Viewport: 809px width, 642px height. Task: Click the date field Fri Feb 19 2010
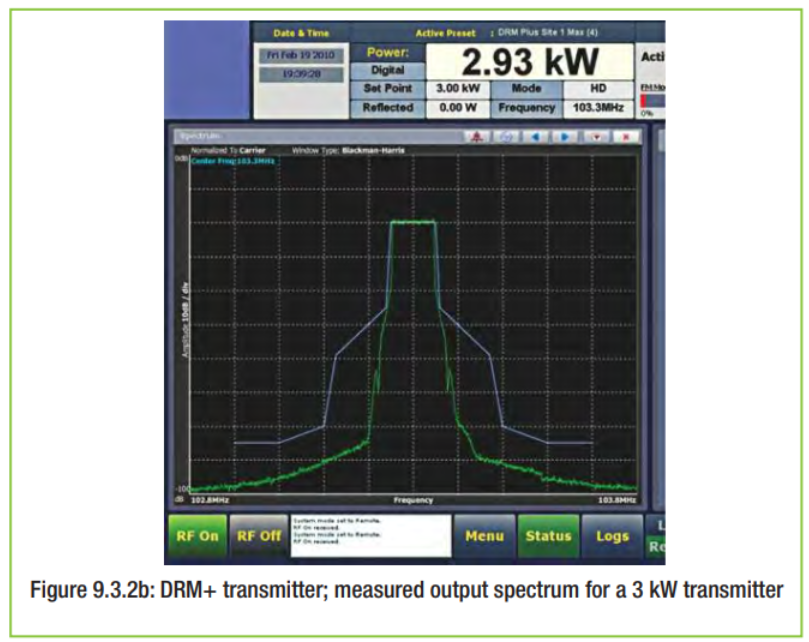[301, 55]
